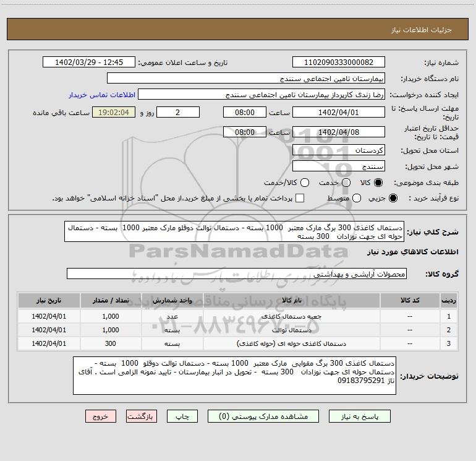Click the 'بازگشت' back button
This screenshot has height=461, width=476.
point(142,417)
